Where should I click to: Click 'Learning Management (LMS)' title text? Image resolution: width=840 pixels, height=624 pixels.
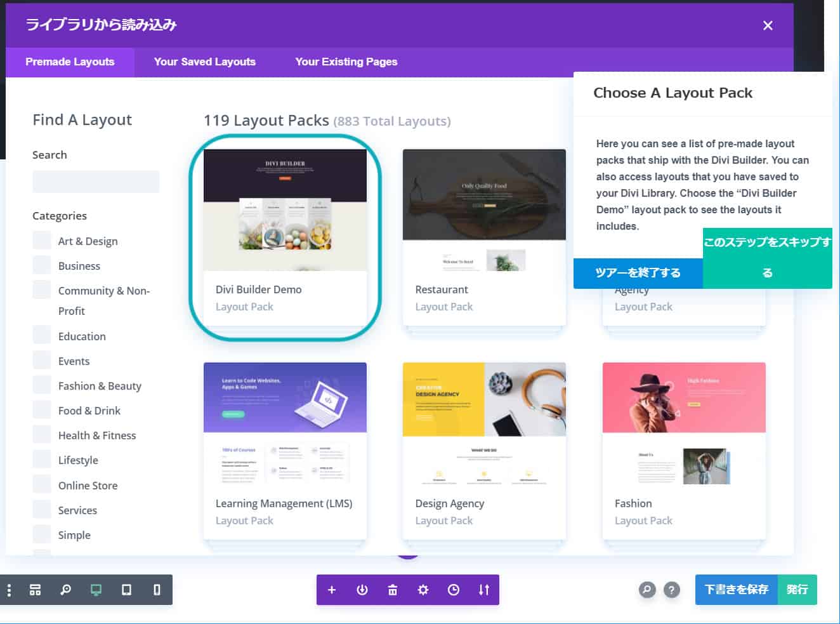pos(284,503)
